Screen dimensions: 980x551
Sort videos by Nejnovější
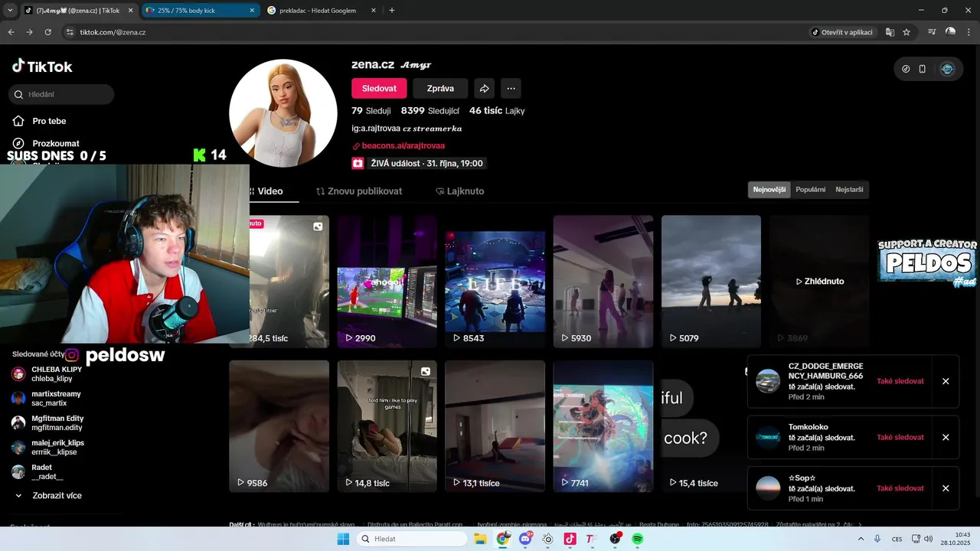click(769, 190)
